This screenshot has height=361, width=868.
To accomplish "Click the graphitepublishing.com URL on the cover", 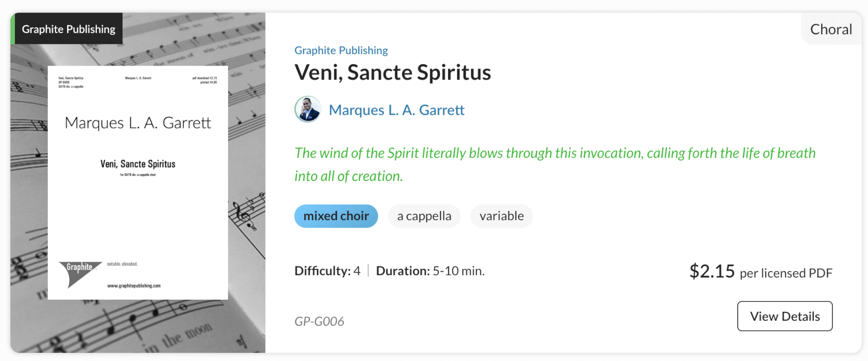I will [134, 286].
